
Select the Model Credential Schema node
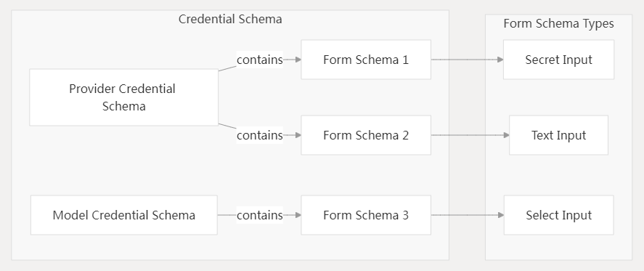(x=124, y=215)
